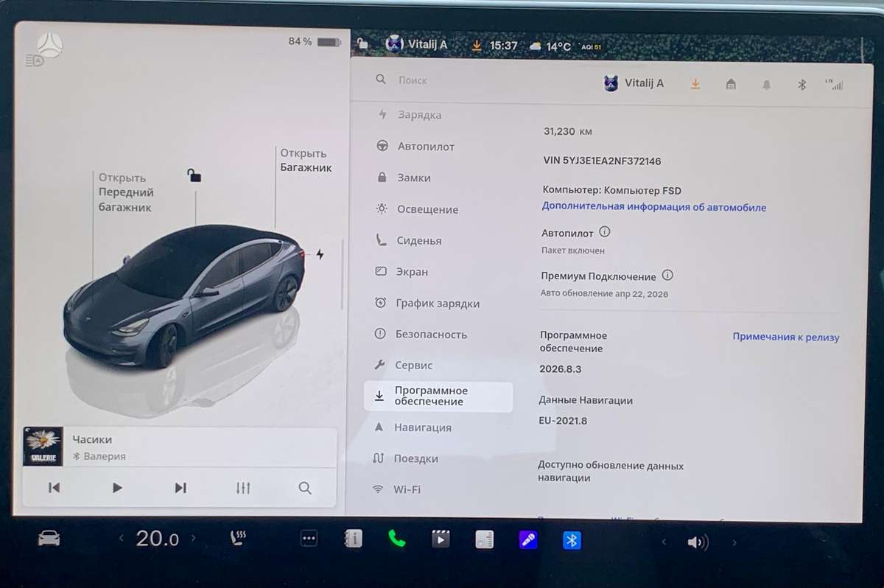
Task: Open front trunk via Открыть Передний багажник
Action: pos(126,192)
